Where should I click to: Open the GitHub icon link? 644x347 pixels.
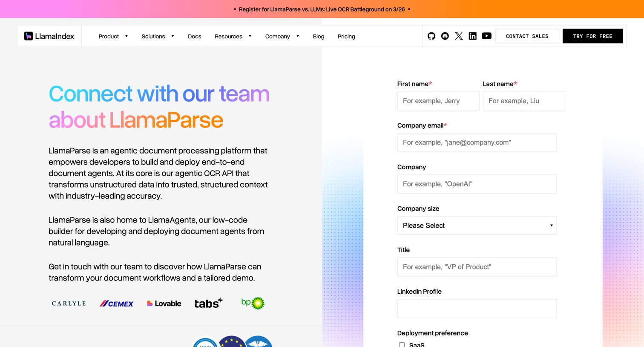(431, 36)
